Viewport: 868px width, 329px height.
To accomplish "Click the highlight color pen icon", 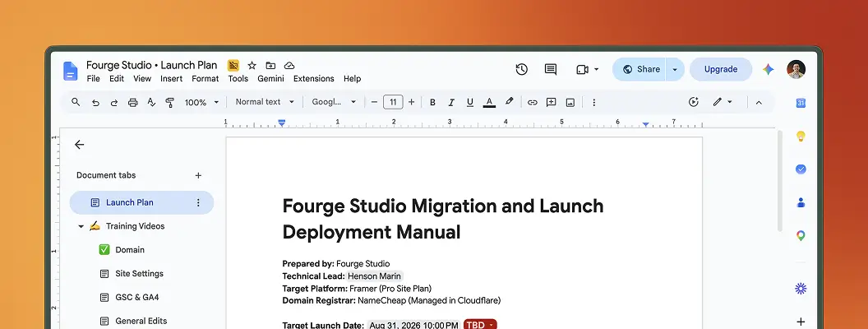I will click(x=510, y=102).
